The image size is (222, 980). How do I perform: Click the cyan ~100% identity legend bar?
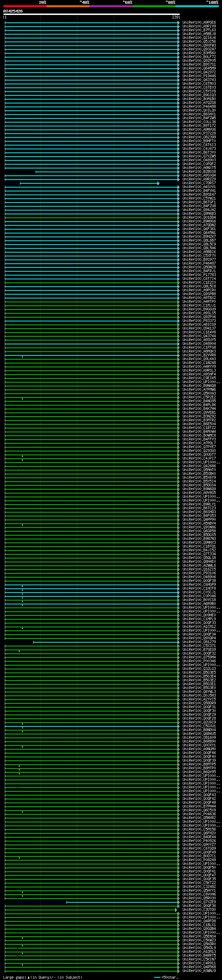[197, 6]
